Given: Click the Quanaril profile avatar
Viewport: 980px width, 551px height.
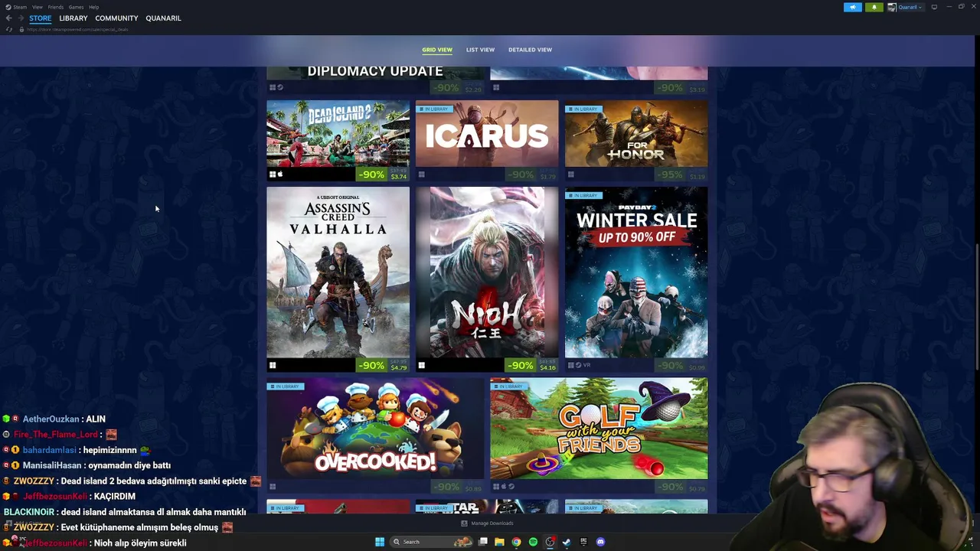Looking at the screenshot, I should [x=892, y=7].
